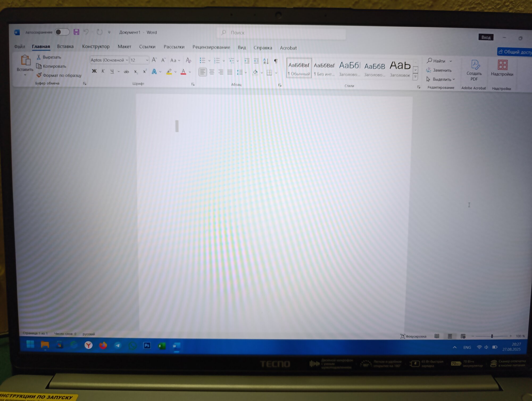532x401 pixels.
Task: Click the numbered list icon
Action: (217, 61)
